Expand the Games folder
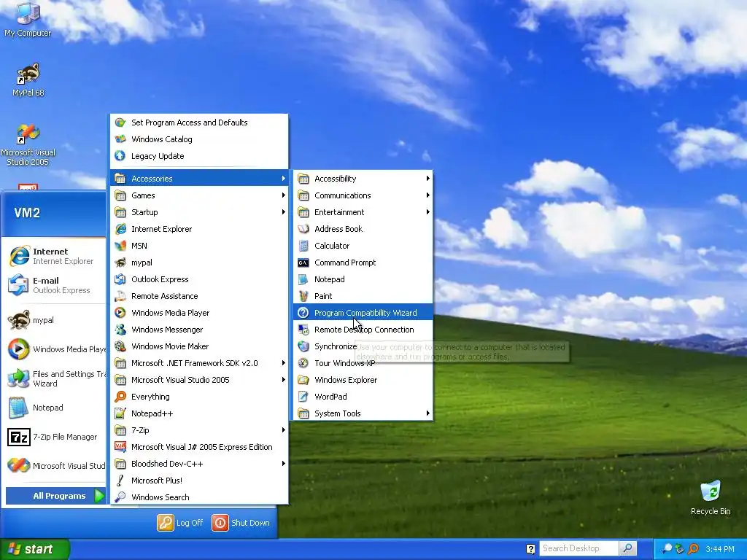 [199, 195]
